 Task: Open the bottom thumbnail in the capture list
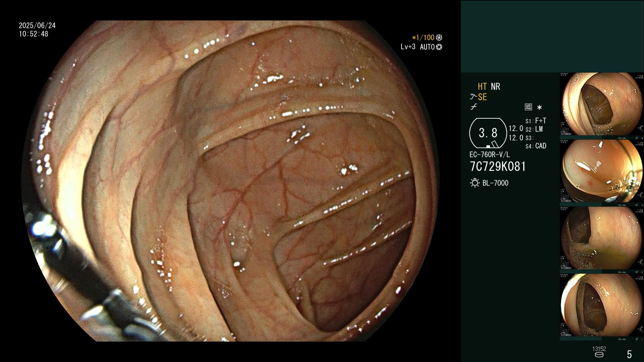(x=602, y=305)
